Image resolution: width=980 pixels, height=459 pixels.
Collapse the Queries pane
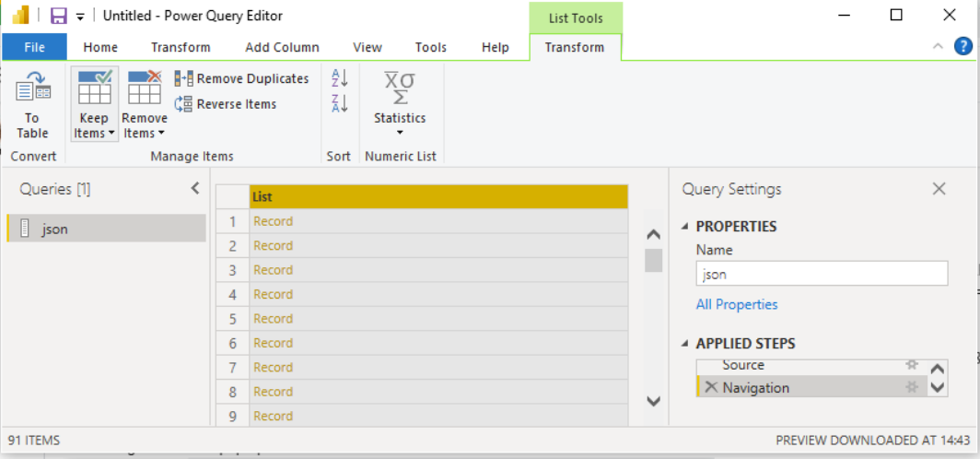click(x=195, y=188)
